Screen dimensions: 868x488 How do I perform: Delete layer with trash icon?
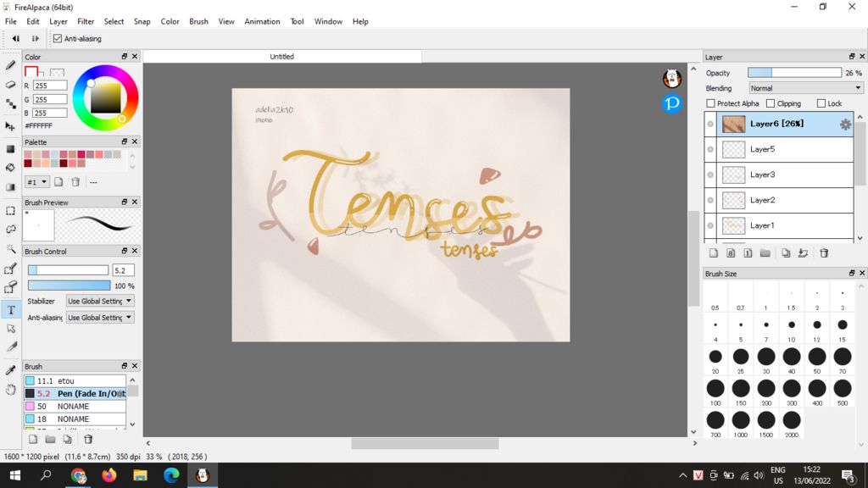[x=824, y=253]
